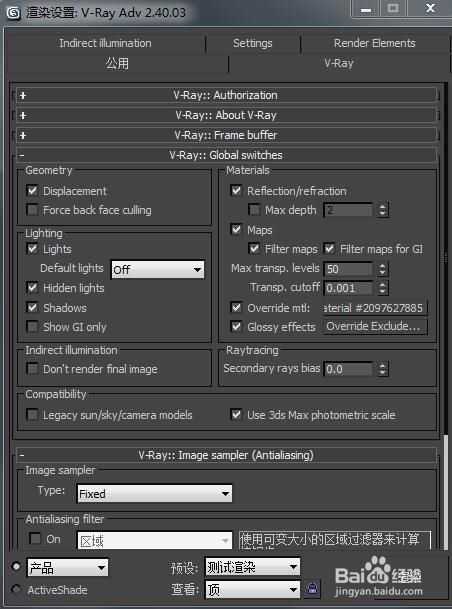Open the antialiasing filter 区域 dropdown
Image resolution: width=452 pixels, height=609 pixels.
point(155,540)
